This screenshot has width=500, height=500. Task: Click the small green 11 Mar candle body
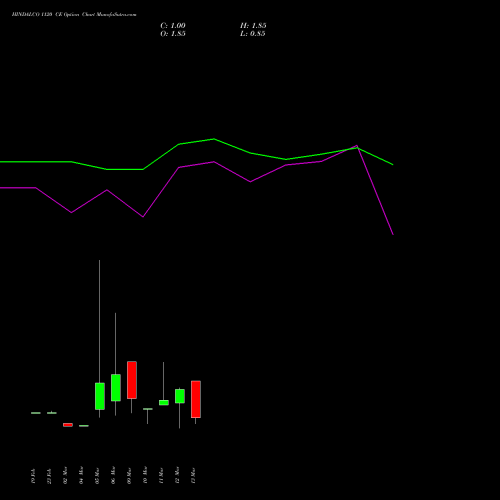click(x=164, y=403)
